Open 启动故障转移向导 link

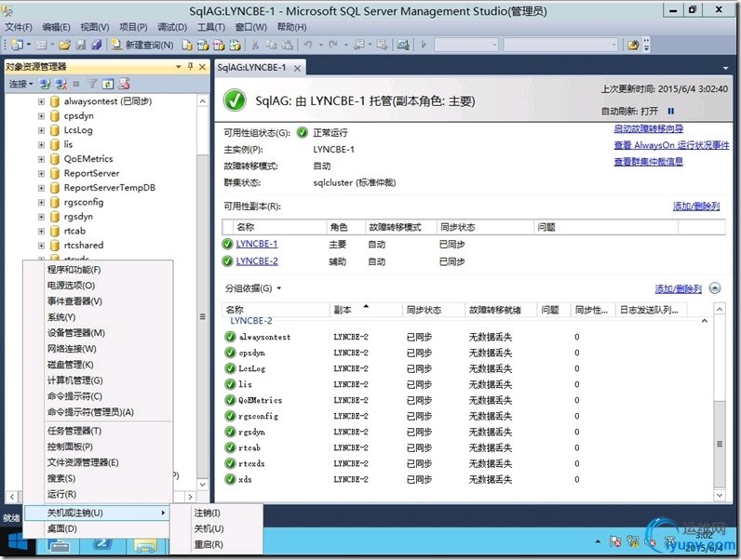pos(648,129)
